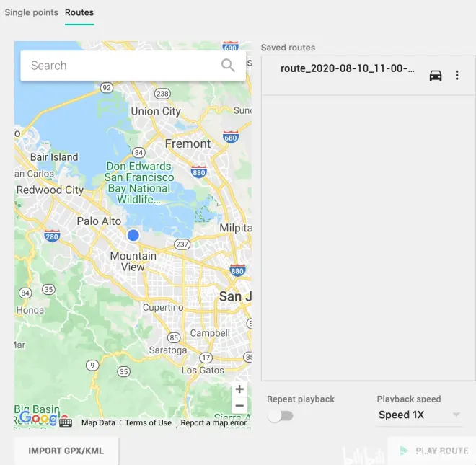476x465 pixels.
Task: Click the Map Data attribution text
Action: (98, 423)
